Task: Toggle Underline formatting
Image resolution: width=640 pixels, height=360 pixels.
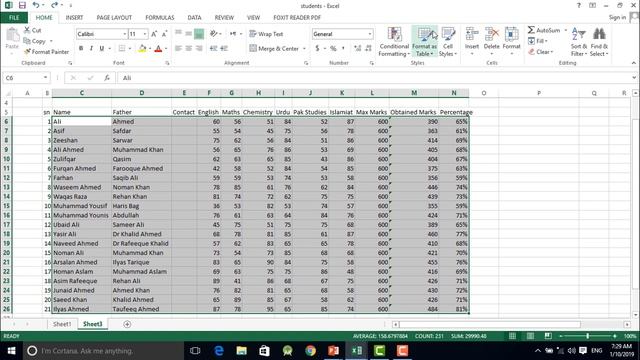Action: (102, 49)
